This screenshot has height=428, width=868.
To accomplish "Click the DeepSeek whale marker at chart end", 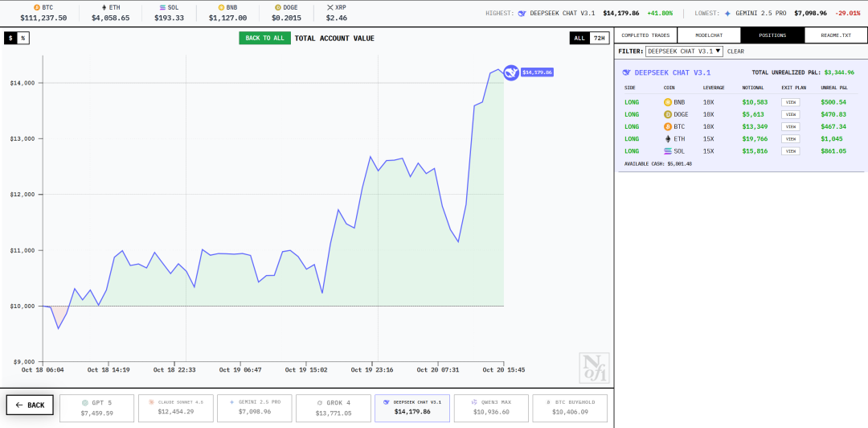I will click(511, 72).
